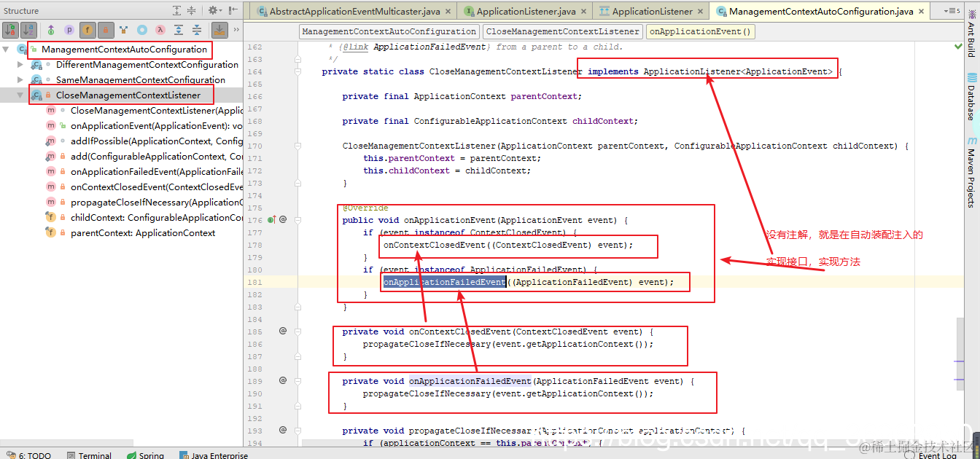
Task: Click line number 181 in the gutter
Action: tap(254, 282)
